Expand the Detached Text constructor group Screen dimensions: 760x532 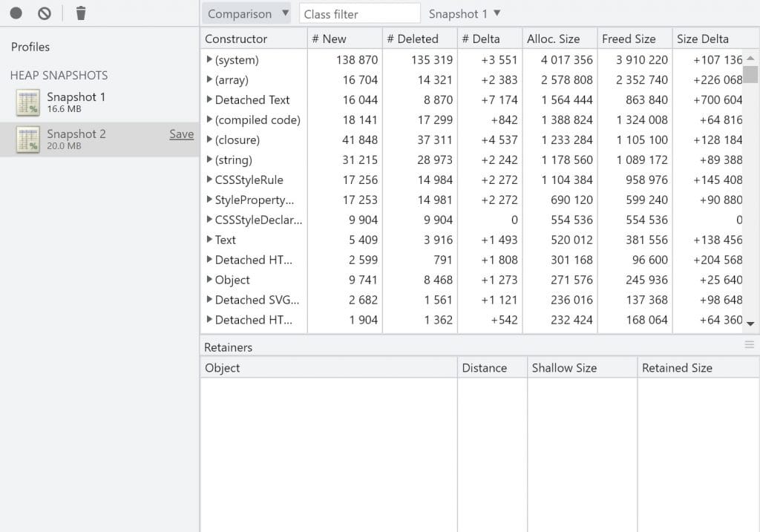pos(209,99)
